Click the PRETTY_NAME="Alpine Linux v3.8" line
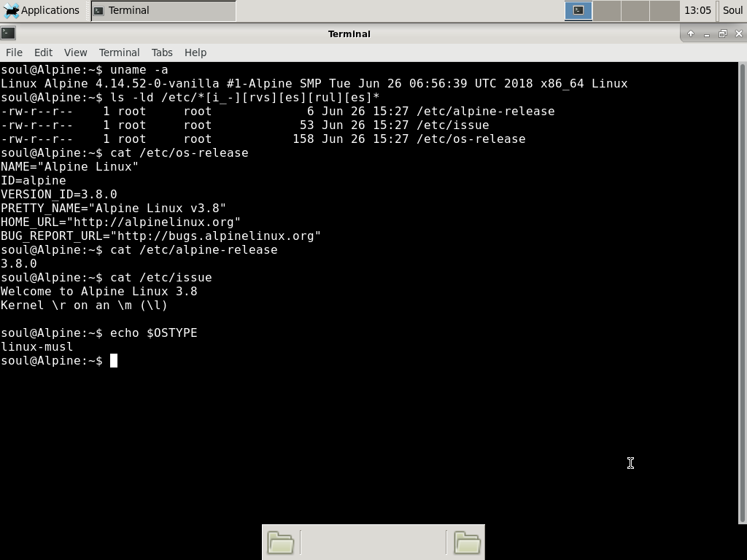747x560 pixels. [113, 208]
